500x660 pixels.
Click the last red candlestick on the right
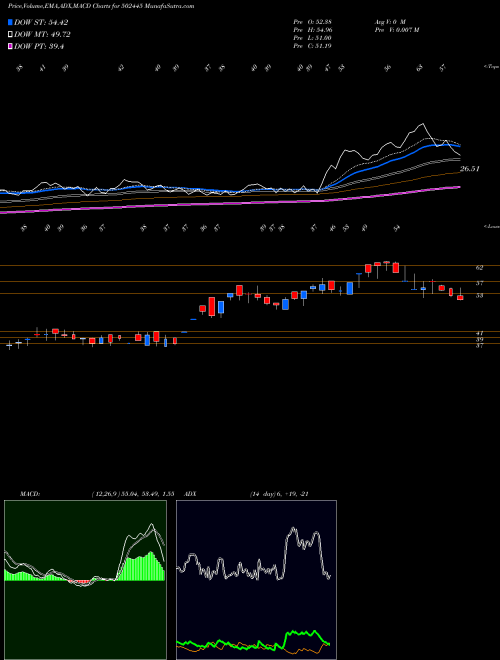[460, 297]
